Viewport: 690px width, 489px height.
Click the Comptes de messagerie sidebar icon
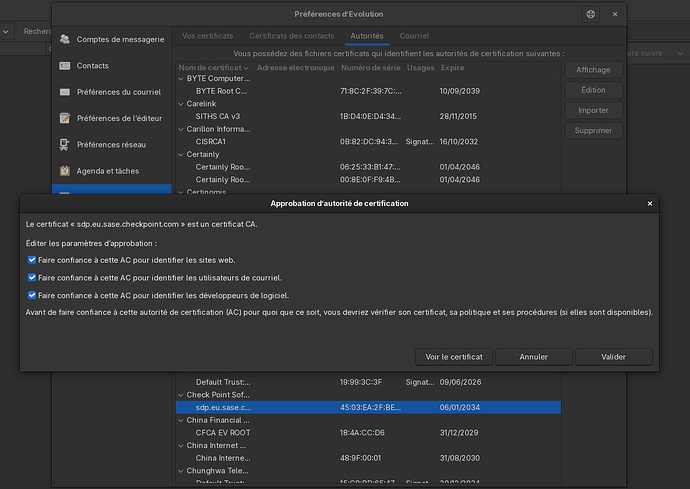coord(65,40)
